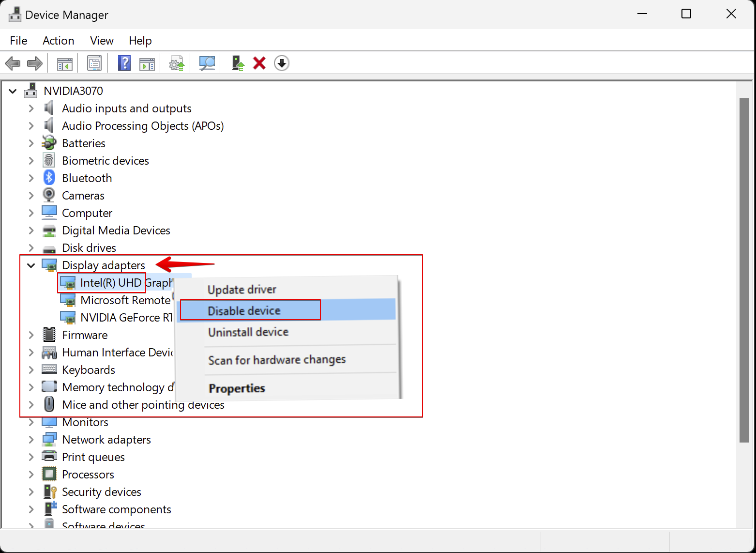756x553 pixels.
Task: Click the Forward arrow toolbar icon
Action: (x=35, y=63)
